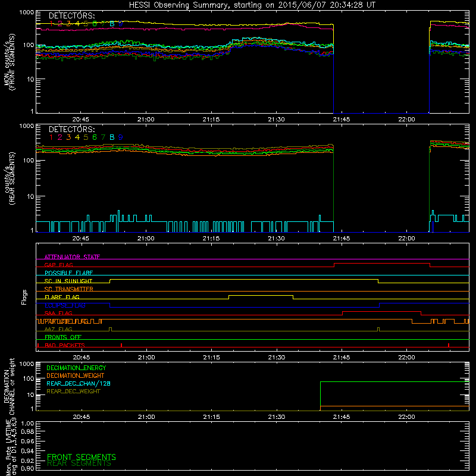Select red detector 1 in rear segments legend
The height and width of the screenshot is (476, 476).
(x=51, y=137)
